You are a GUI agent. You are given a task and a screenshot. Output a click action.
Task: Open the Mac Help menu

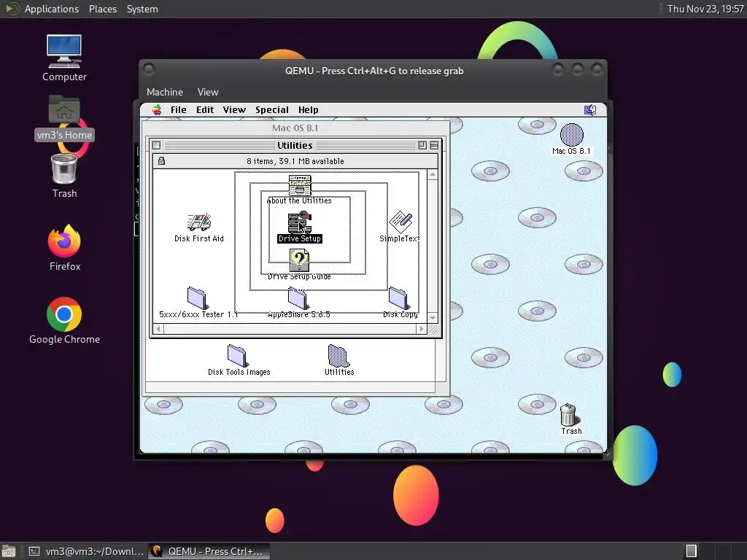point(309,110)
